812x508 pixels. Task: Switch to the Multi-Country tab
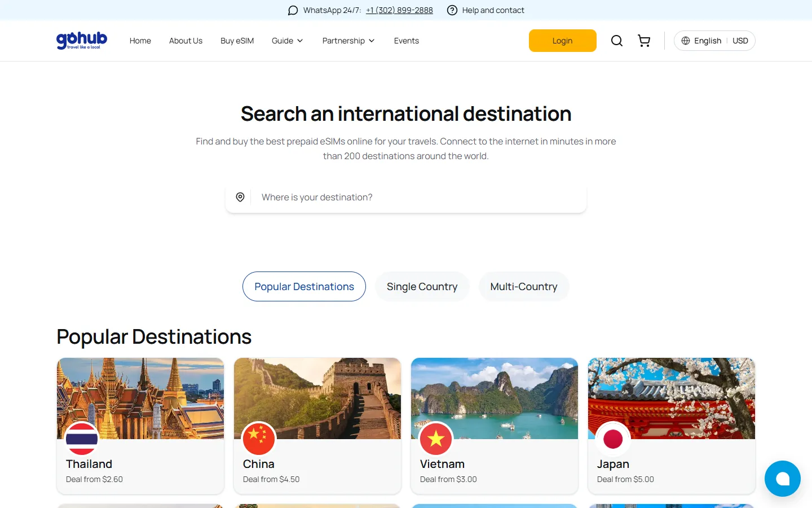pos(524,287)
